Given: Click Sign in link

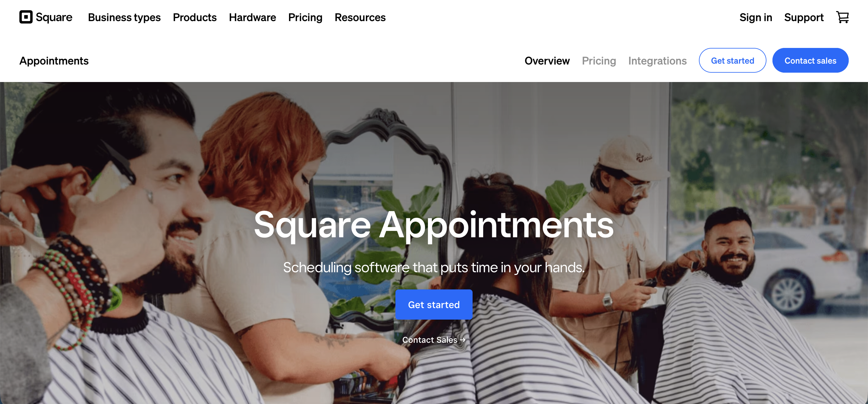Looking at the screenshot, I should (x=756, y=17).
